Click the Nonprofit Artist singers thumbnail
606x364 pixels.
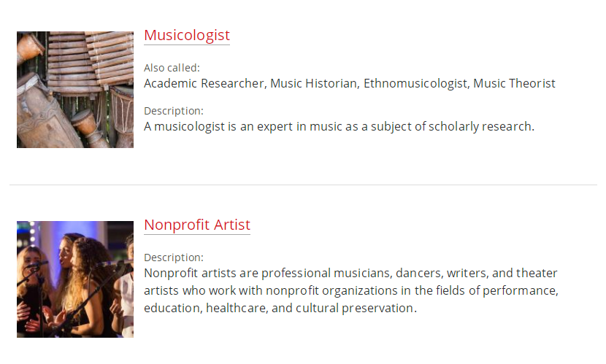pyautogui.click(x=75, y=279)
